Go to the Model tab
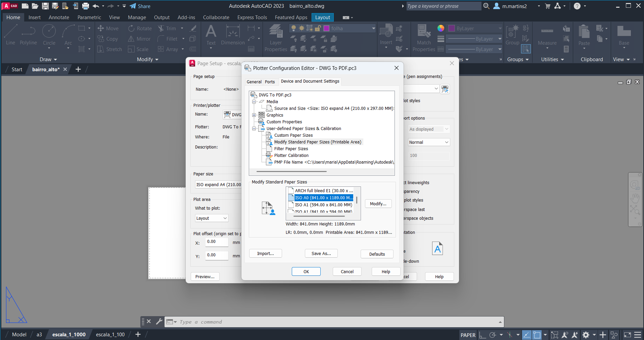This screenshot has width=644, height=340. 19,335
